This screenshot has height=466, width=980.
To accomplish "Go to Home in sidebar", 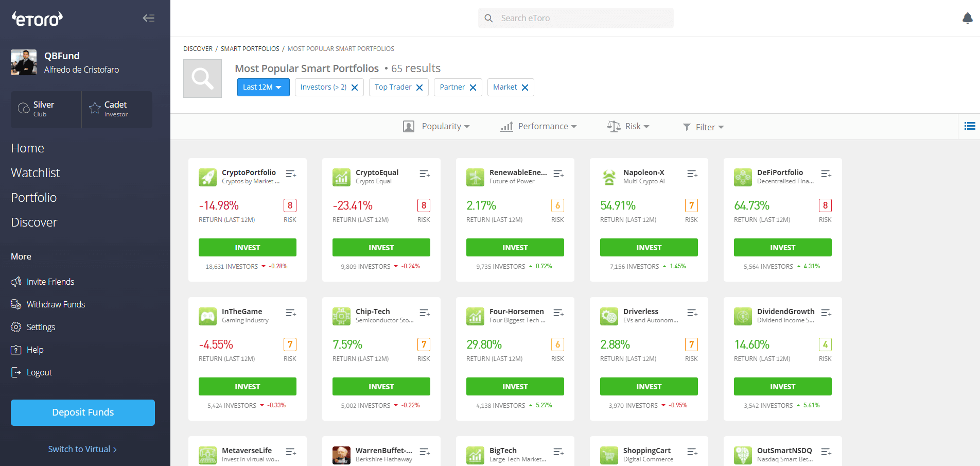I will click(28, 148).
